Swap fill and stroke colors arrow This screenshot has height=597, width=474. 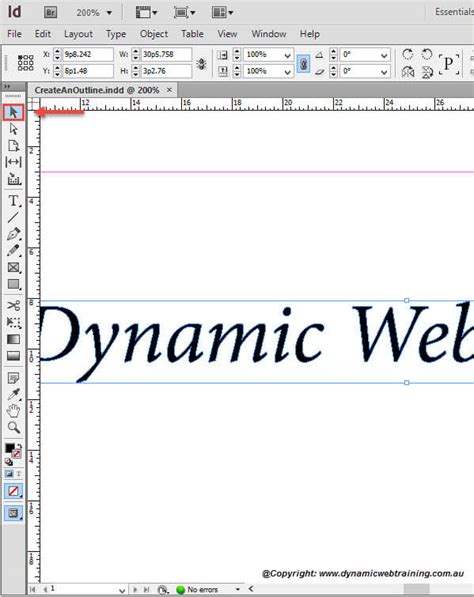pos(19,446)
